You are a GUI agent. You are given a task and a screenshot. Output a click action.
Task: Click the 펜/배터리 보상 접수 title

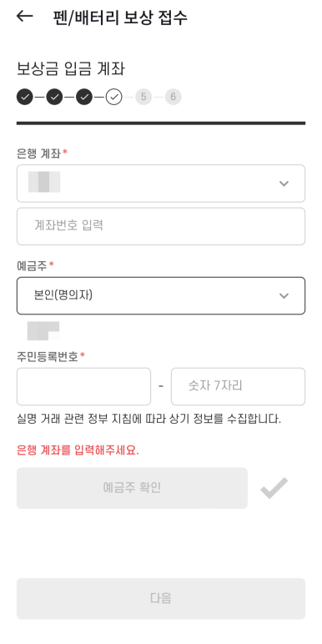(x=120, y=18)
